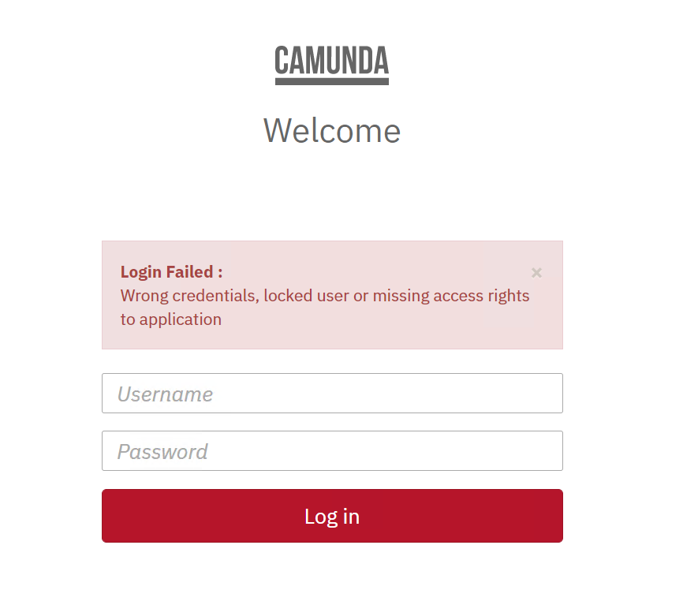Click the "to application" line in the alert
698x616 pixels.
(x=171, y=319)
